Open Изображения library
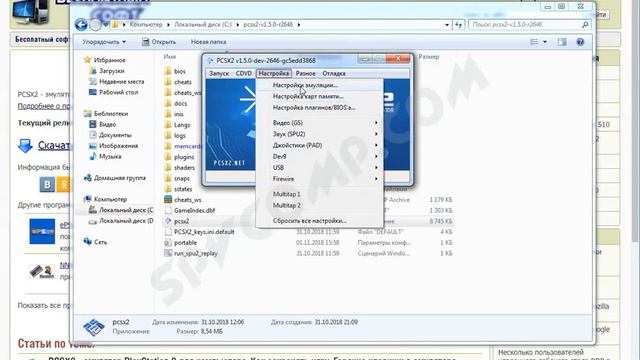Image resolution: width=640 pixels, height=360 pixels. click(x=113, y=146)
